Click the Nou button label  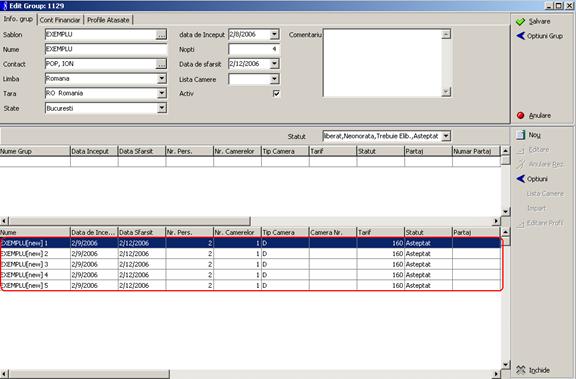pos(534,135)
